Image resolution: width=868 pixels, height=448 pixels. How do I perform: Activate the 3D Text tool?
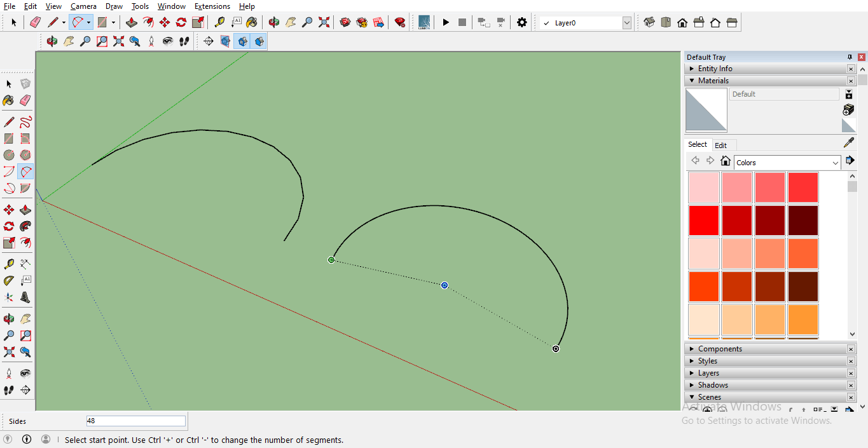(x=25, y=297)
